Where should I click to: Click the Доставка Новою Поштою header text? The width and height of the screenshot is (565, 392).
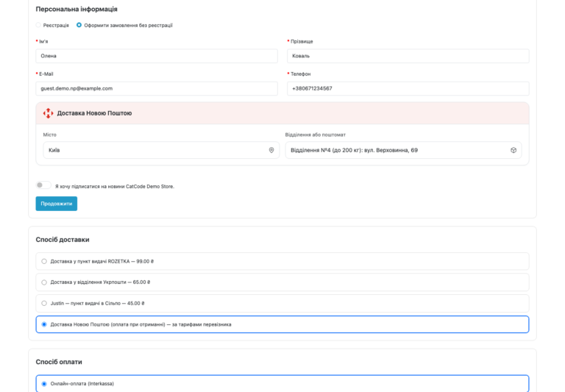(94, 113)
